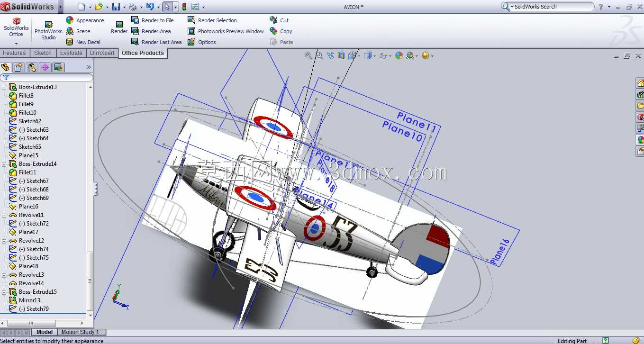Undo the last action
Image resolution: width=644 pixels, height=344 pixels.
150,7
